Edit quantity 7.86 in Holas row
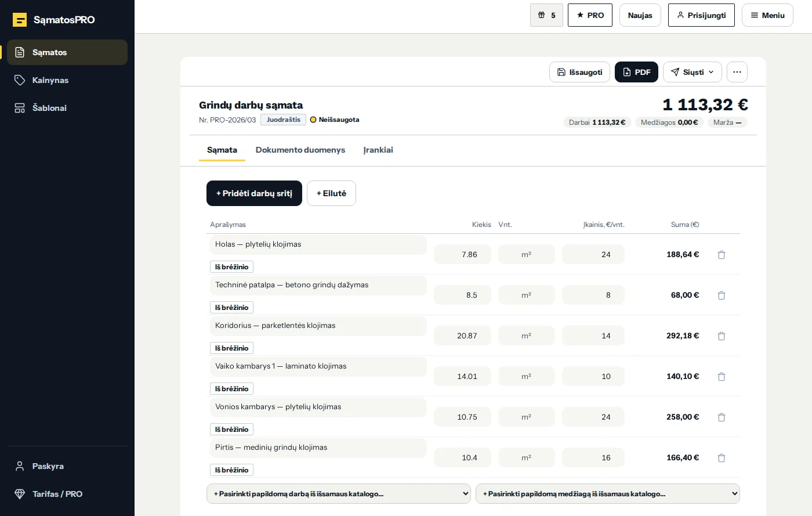This screenshot has height=516, width=812. point(462,254)
